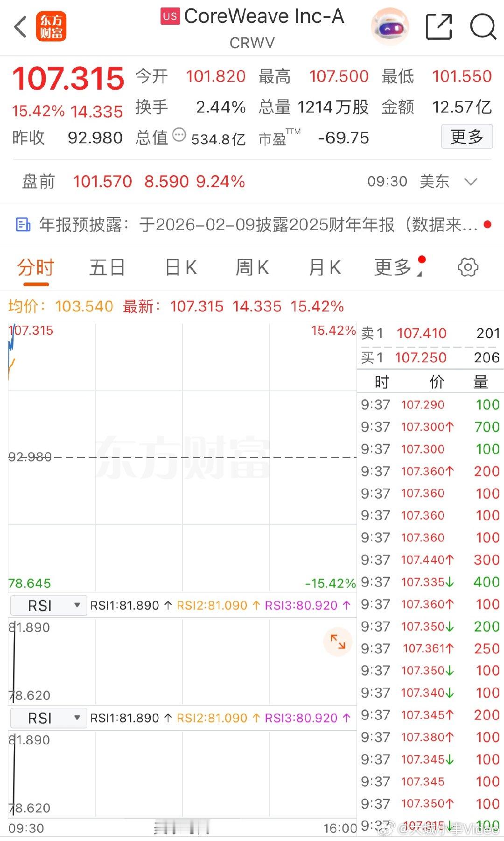Switch to the 月K tab

325,268
